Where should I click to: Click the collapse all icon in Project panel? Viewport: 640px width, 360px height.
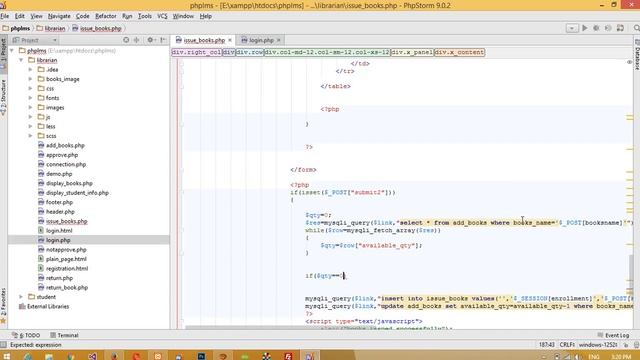coord(137,40)
